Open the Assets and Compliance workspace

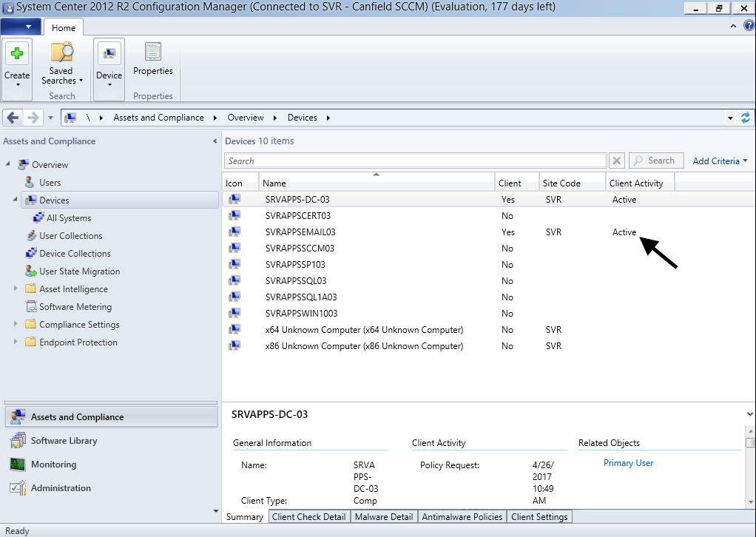[112, 417]
